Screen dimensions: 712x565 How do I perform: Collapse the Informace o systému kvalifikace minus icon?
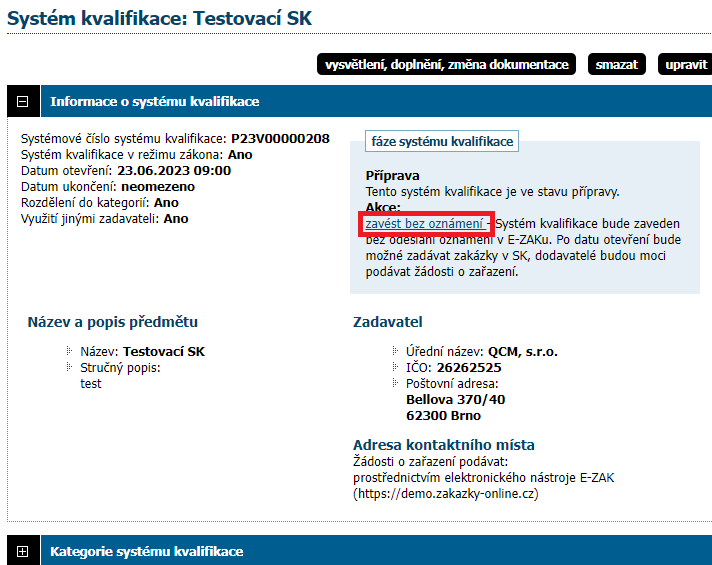pyautogui.click(x=22, y=101)
